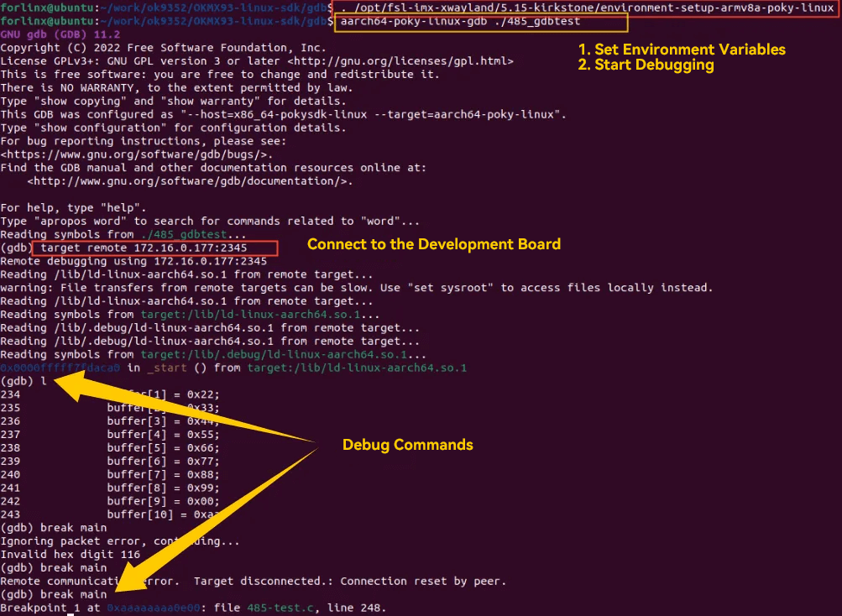This screenshot has height=616, width=842.
Task: Click the 'show copying' and 'show warranty' line
Action: coord(173,101)
